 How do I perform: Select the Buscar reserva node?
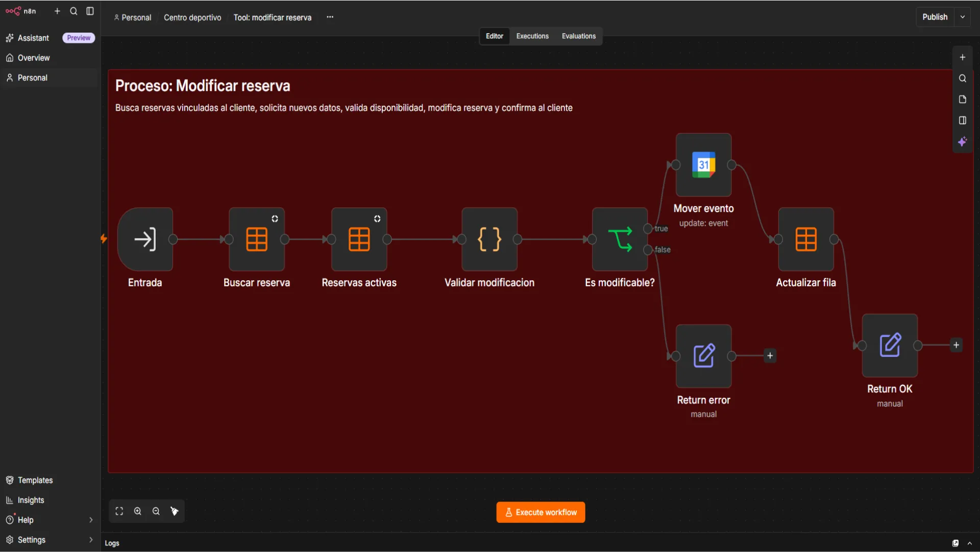coord(257,239)
